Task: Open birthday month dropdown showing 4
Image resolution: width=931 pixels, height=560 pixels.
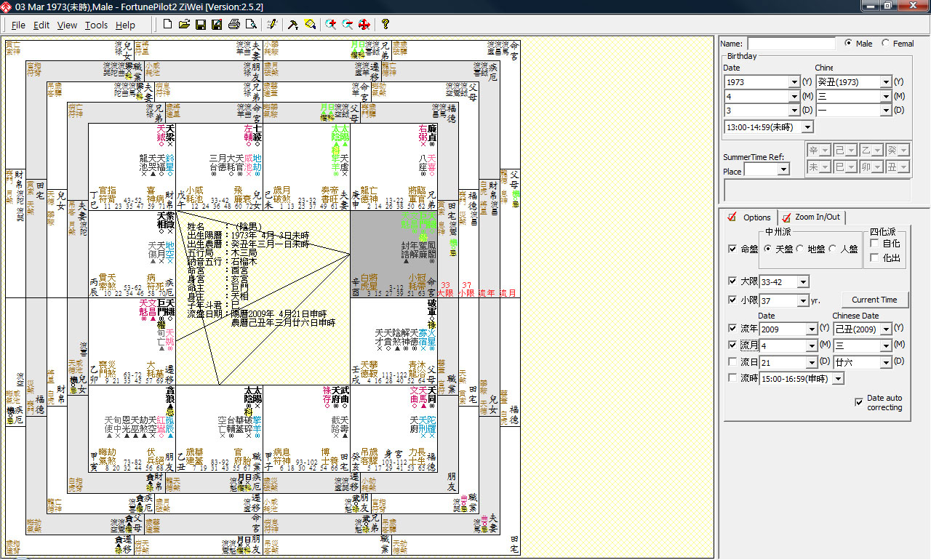Action: coord(794,96)
